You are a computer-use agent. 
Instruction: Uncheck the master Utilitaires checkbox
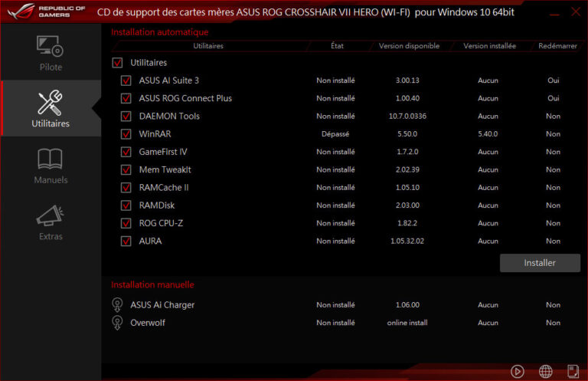click(117, 63)
